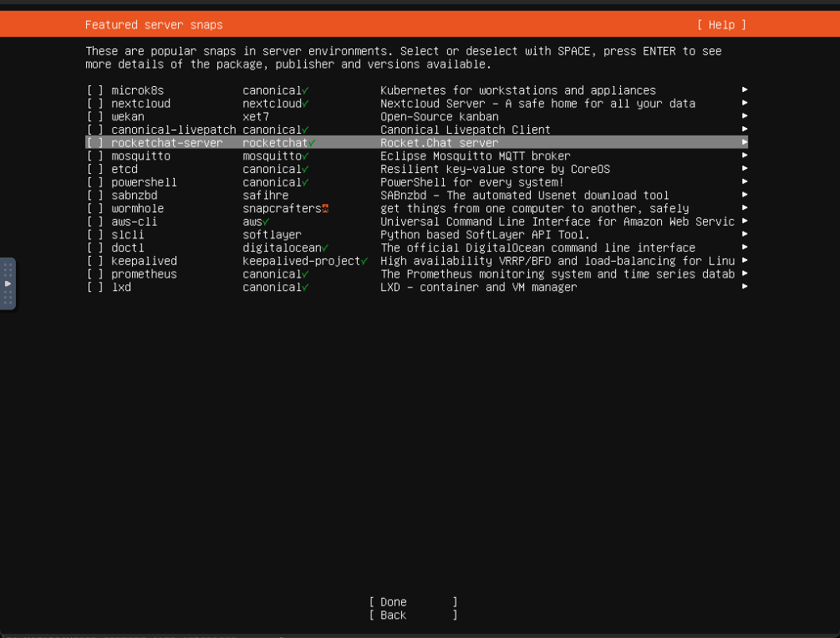Viewport: 840px width, 638px height.
Task: Click the side panel expand handle arrow
Action: pos(8,283)
